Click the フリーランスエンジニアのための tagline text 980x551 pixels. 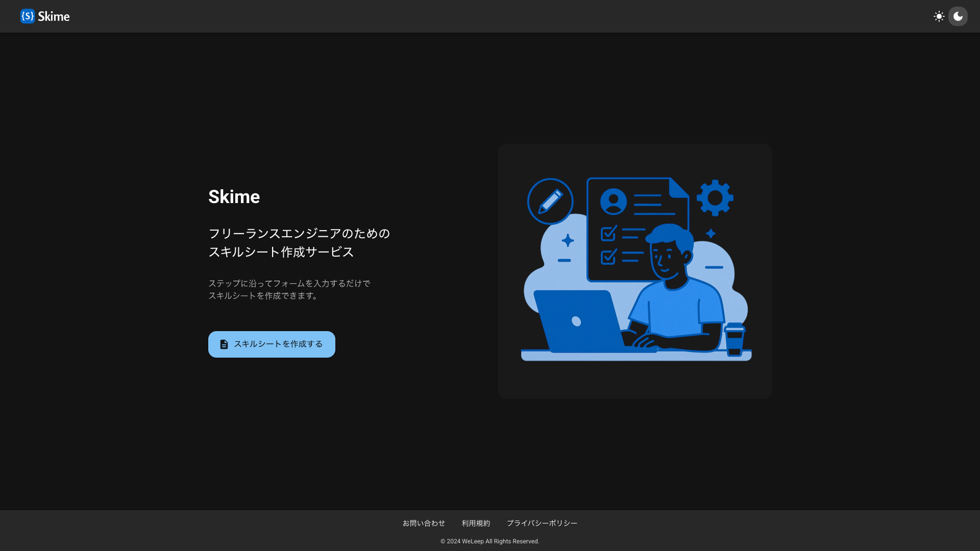click(299, 233)
